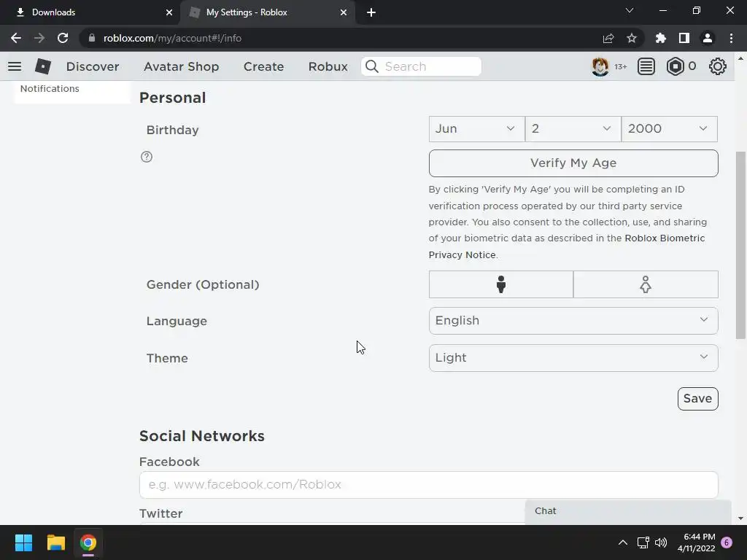Image resolution: width=747 pixels, height=560 pixels.
Task: Select the female gender icon
Action: click(x=646, y=284)
